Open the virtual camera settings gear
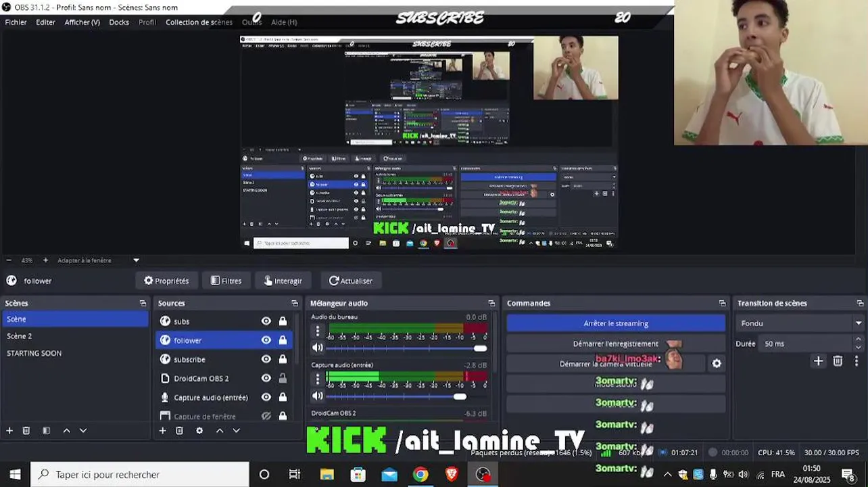Viewport: 868px width, 487px height. pyautogui.click(x=717, y=363)
